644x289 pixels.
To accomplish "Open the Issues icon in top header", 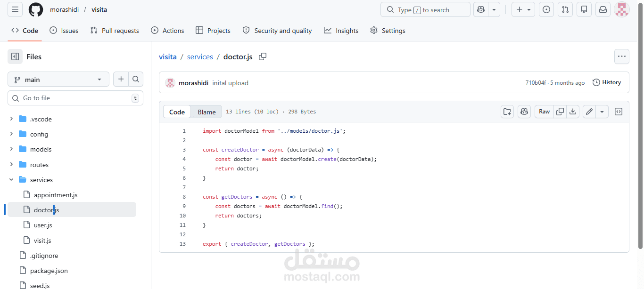I will [546, 9].
